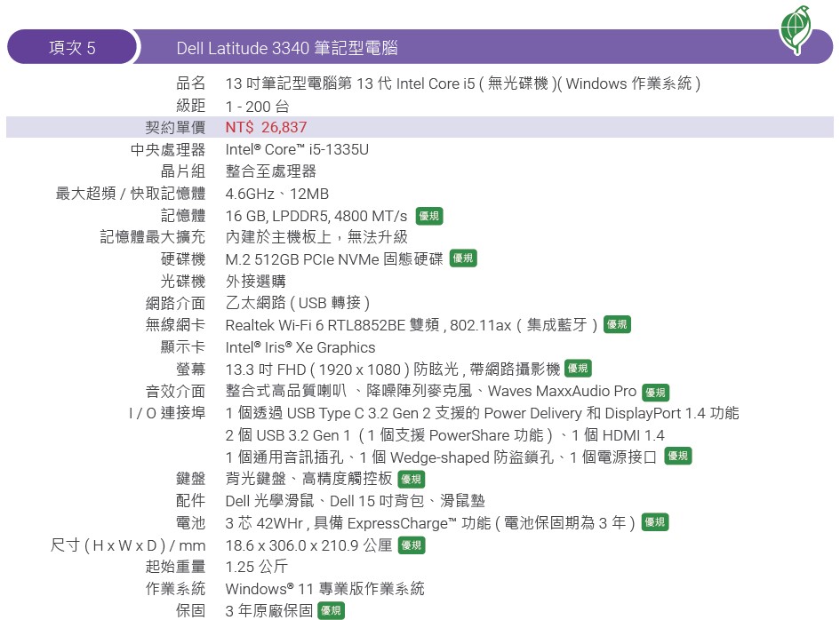840x620 pixels.
Task: Select the 18.6 x 306.0 x 210.9 公厘 value
Action: pyautogui.click(x=309, y=545)
